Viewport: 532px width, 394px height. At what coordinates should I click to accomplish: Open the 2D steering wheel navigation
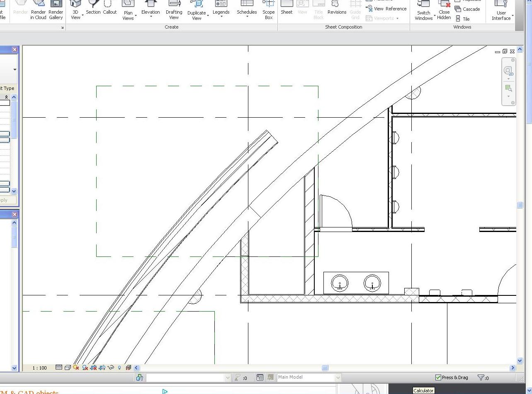point(508,71)
